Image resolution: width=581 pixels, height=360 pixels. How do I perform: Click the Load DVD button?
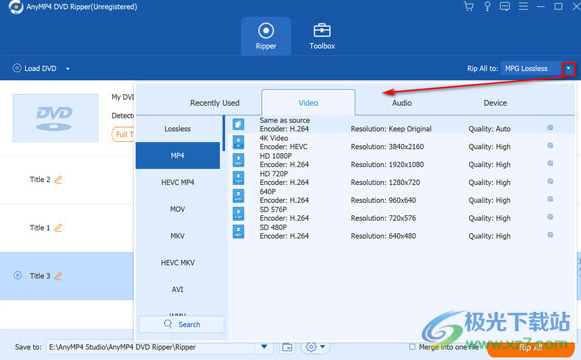[x=34, y=68]
